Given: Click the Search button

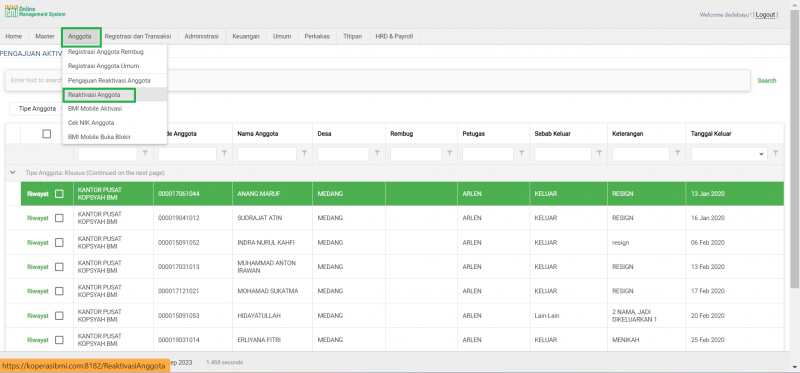Looking at the screenshot, I should click(x=767, y=81).
